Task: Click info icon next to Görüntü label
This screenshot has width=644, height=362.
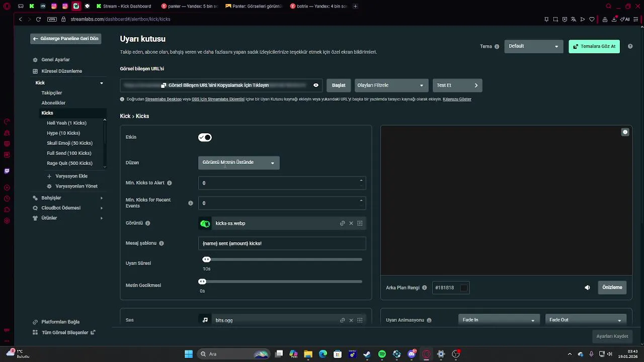Action: pos(147,223)
